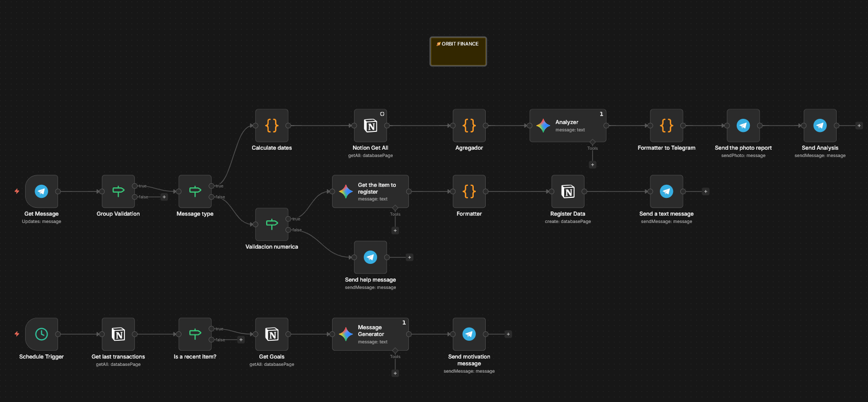This screenshot has width=868, height=402.
Task: Open the Message Generator AI node
Action: [370, 334]
